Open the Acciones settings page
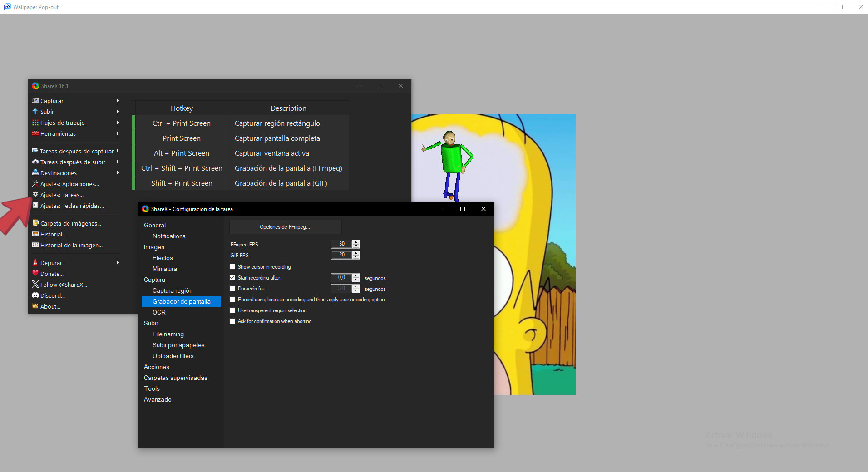The image size is (868, 472). (157, 367)
